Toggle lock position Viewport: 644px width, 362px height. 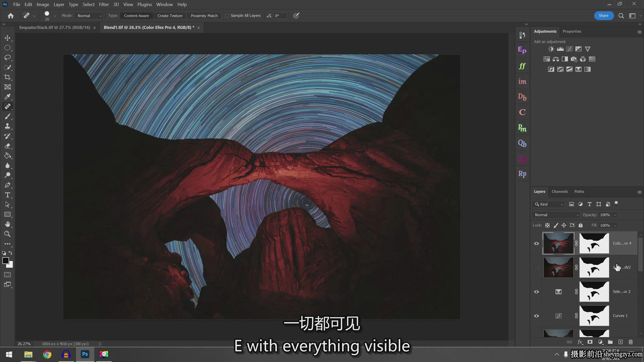pyautogui.click(x=564, y=225)
